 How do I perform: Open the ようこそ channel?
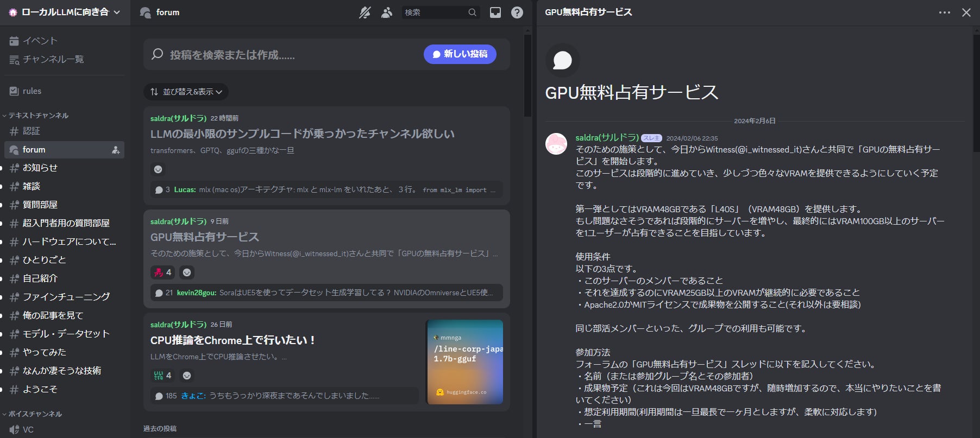(x=64, y=390)
